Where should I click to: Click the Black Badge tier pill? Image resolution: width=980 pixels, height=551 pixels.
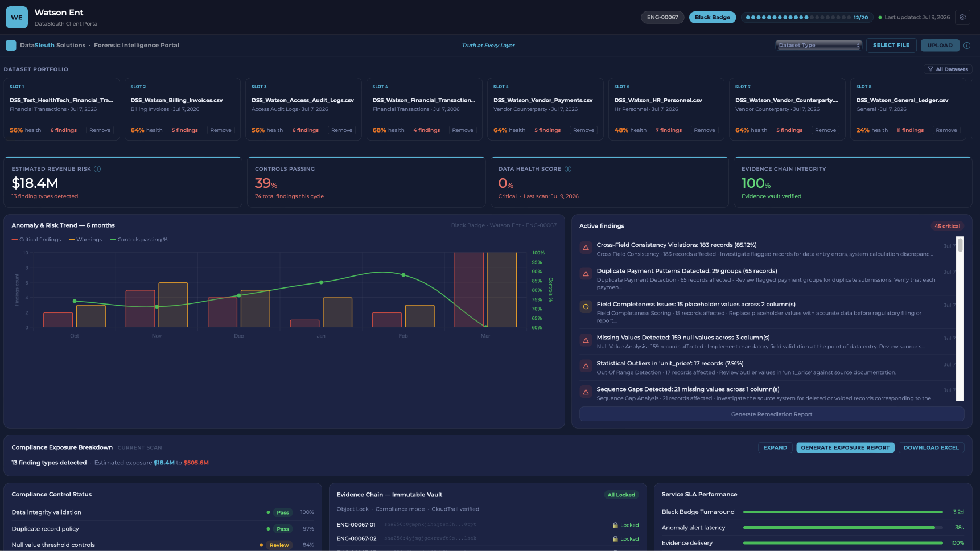(x=713, y=17)
